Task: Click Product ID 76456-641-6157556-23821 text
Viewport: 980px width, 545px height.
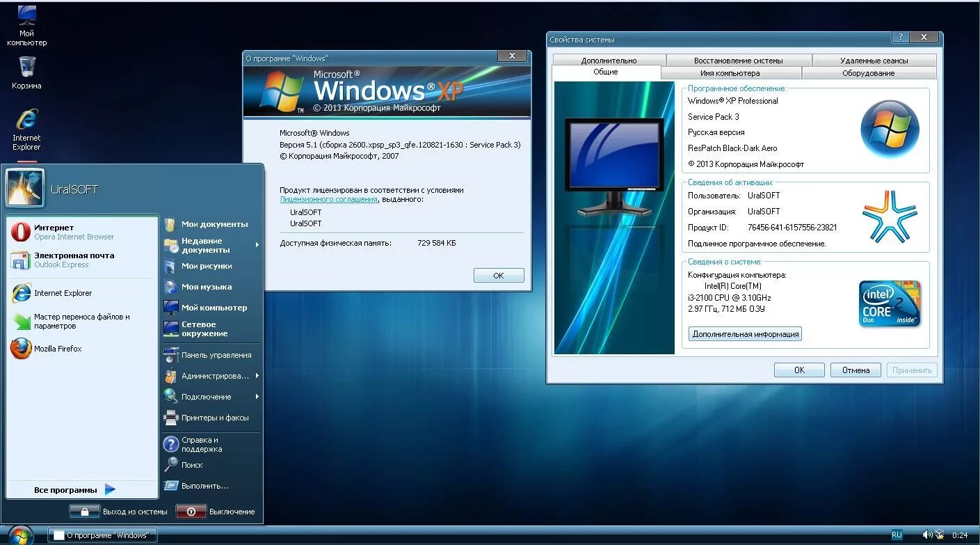Action: (792, 228)
